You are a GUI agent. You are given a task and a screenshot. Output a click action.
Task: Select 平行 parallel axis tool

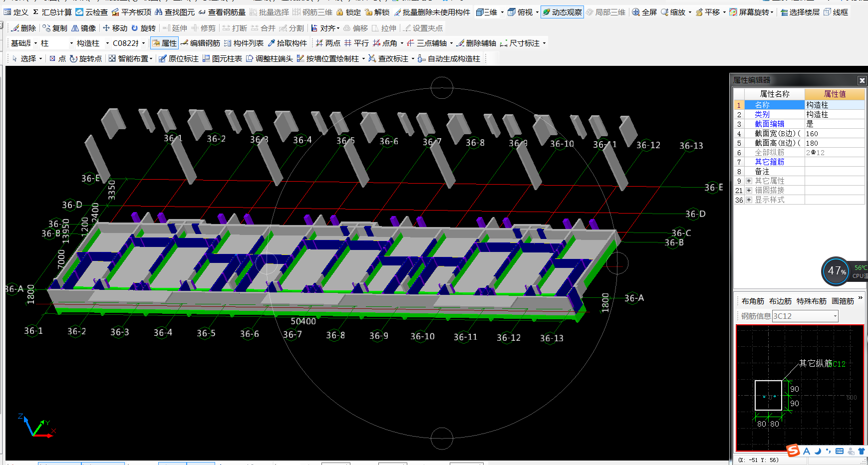tap(356, 43)
